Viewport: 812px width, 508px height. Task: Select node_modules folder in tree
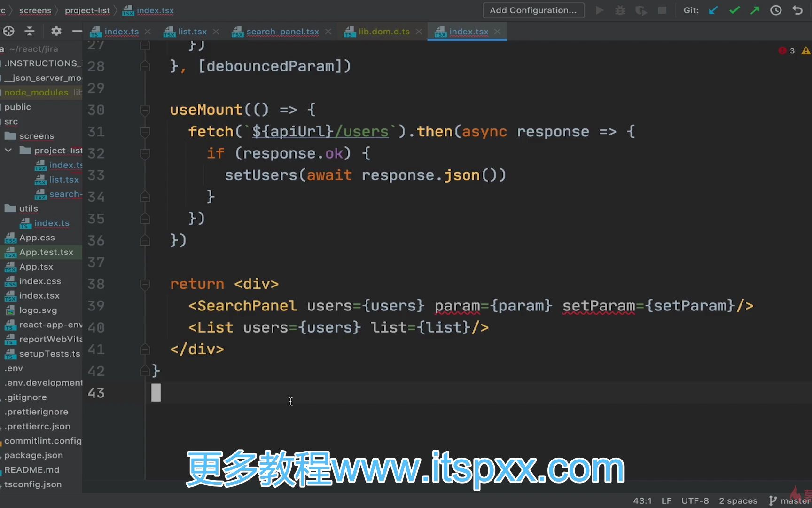tap(36, 92)
